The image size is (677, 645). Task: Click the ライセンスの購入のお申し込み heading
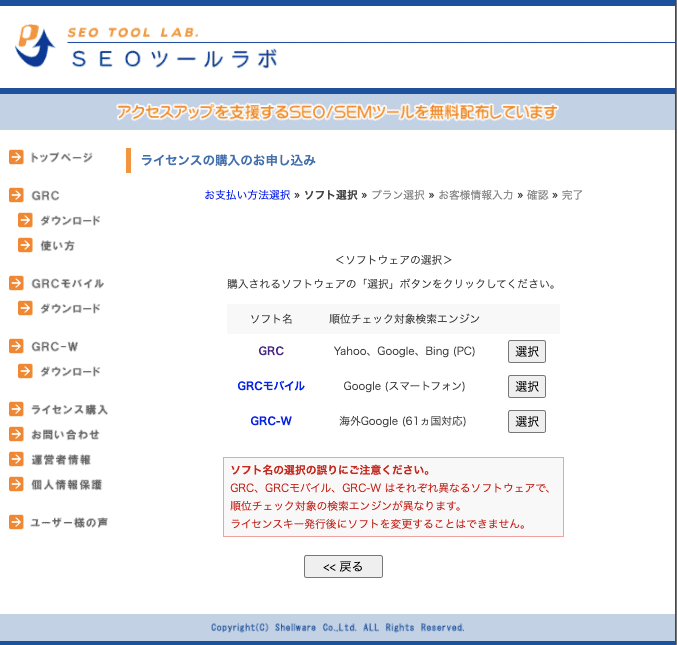228,160
